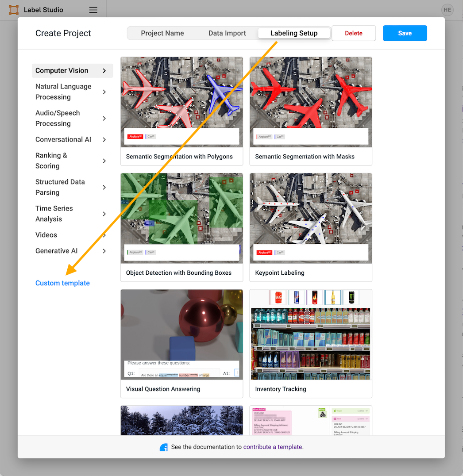The height and width of the screenshot is (476, 463).
Task: Select the Ranking & Scoring category
Action: (51, 161)
